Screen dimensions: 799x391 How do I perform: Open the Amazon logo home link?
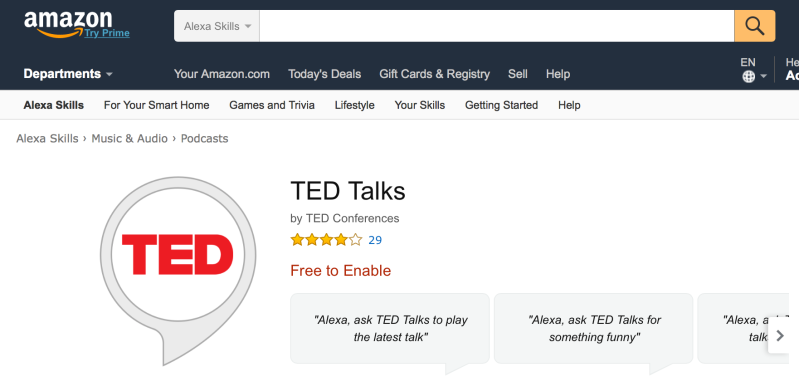click(x=68, y=22)
